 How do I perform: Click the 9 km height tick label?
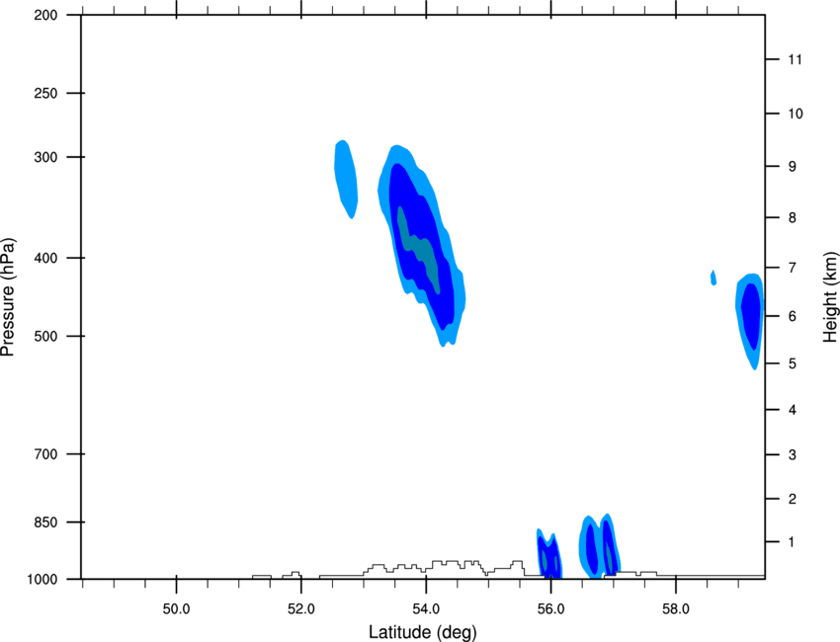pos(793,167)
